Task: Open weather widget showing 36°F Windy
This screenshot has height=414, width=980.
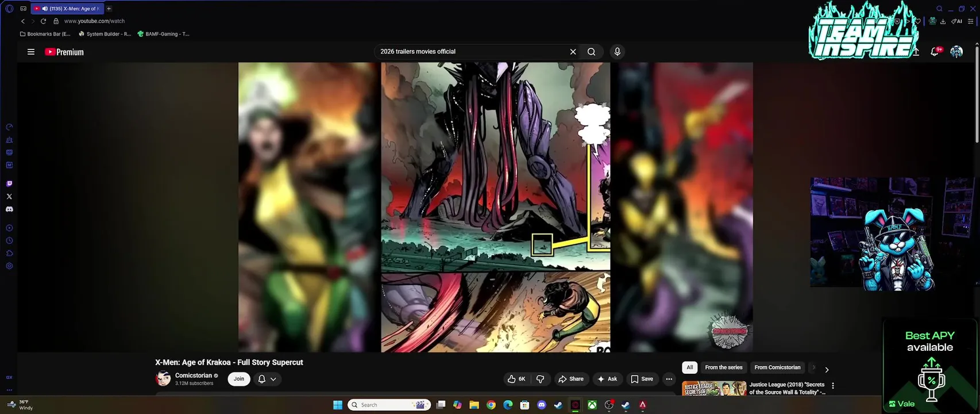Action: pyautogui.click(x=21, y=405)
